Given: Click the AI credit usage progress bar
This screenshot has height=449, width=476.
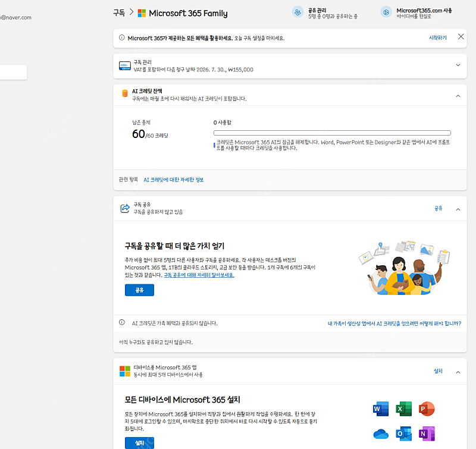Looking at the screenshot, I should click(x=332, y=133).
